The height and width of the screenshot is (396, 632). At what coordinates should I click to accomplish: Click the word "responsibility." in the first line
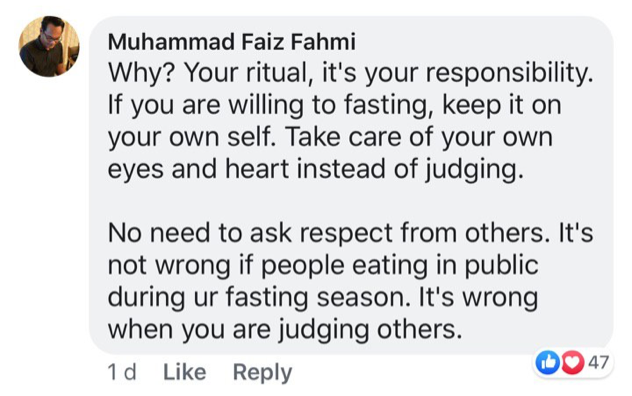pyautogui.click(x=509, y=73)
